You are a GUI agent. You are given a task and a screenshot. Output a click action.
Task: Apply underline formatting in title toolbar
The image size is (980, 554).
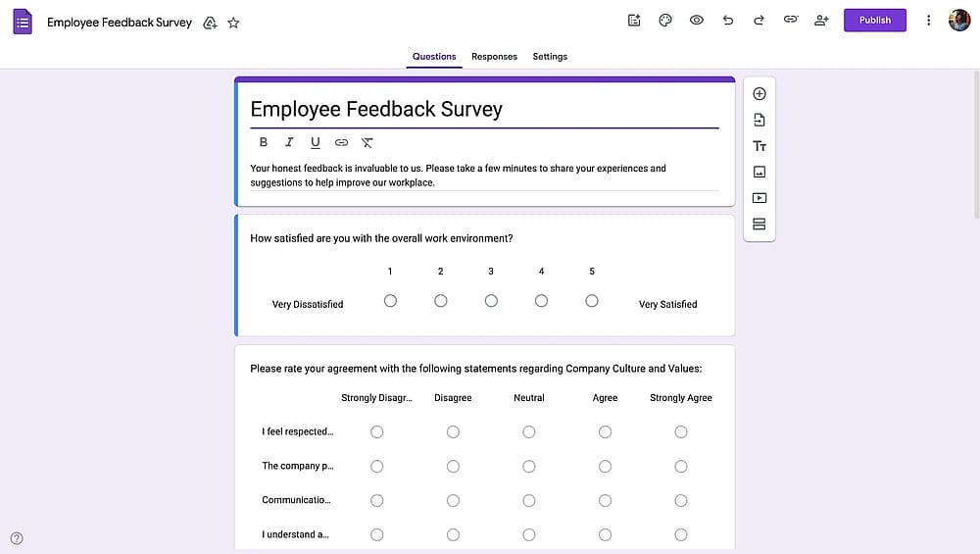point(315,142)
